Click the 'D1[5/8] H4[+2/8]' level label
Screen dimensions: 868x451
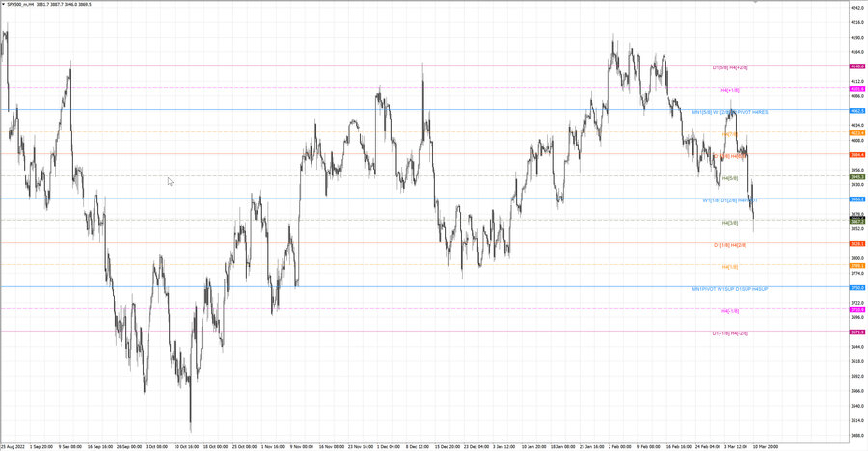[730, 67]
